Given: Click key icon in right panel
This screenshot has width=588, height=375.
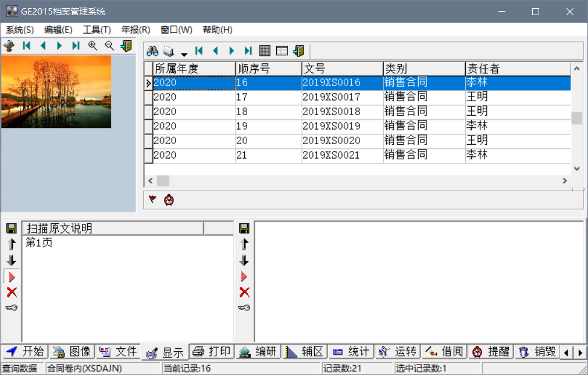Looking at the screenshot, I should pyautogui.click(x=244, y=308).
